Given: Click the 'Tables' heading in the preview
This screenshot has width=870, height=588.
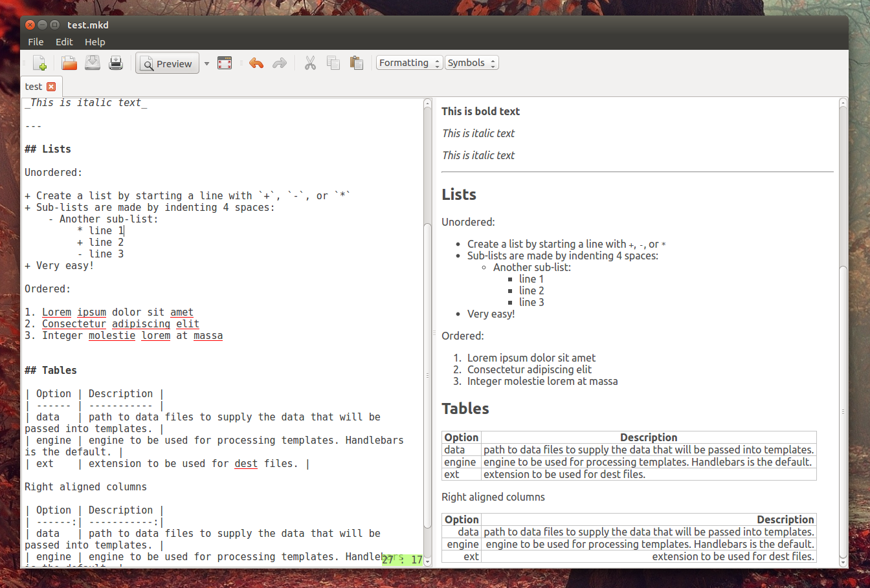Looking at the screenshot, I should pos(465,409).
